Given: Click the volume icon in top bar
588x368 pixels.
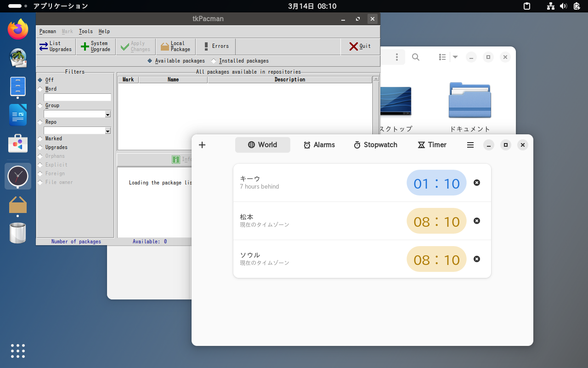Looking at the screenshot, I should tap(564, 6).
